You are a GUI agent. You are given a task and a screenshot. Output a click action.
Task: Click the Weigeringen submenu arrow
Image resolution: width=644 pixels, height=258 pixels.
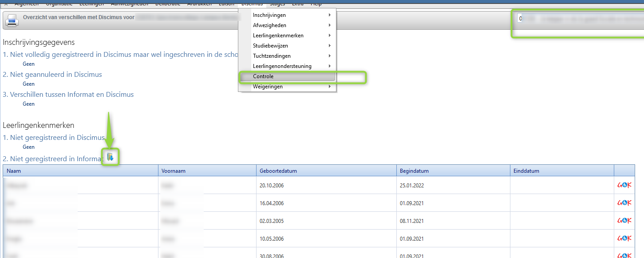(x=330, y=87)
